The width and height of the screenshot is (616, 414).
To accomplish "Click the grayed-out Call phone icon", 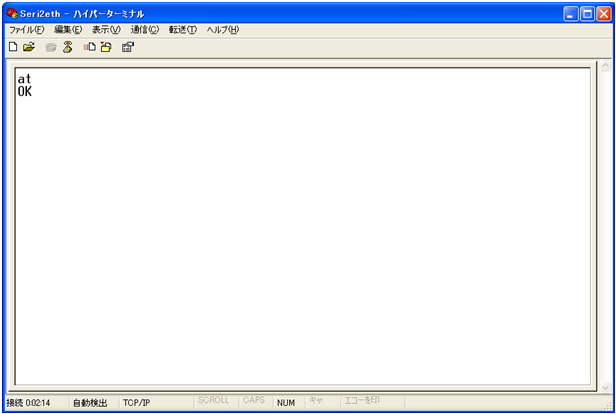I will click(51, 47).
